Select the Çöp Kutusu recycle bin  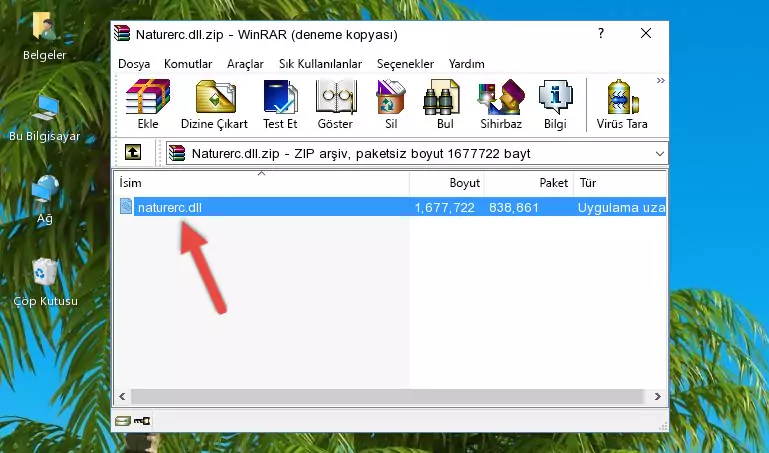(x=45, y=283)
